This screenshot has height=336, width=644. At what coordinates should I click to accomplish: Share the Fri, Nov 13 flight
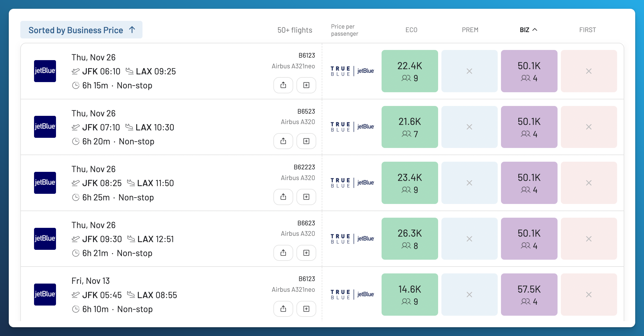pos(283,309)
